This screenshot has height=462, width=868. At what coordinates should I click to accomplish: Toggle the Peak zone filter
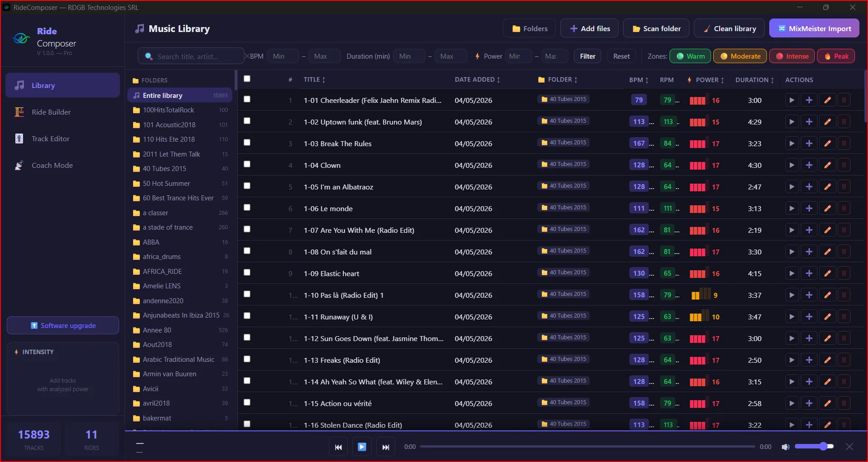836,56
